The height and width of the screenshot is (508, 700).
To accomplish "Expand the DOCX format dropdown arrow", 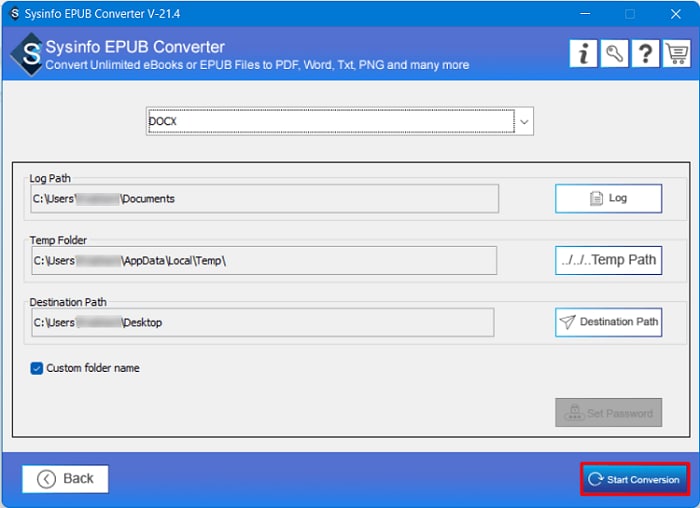I will click(x=524, y=121).
